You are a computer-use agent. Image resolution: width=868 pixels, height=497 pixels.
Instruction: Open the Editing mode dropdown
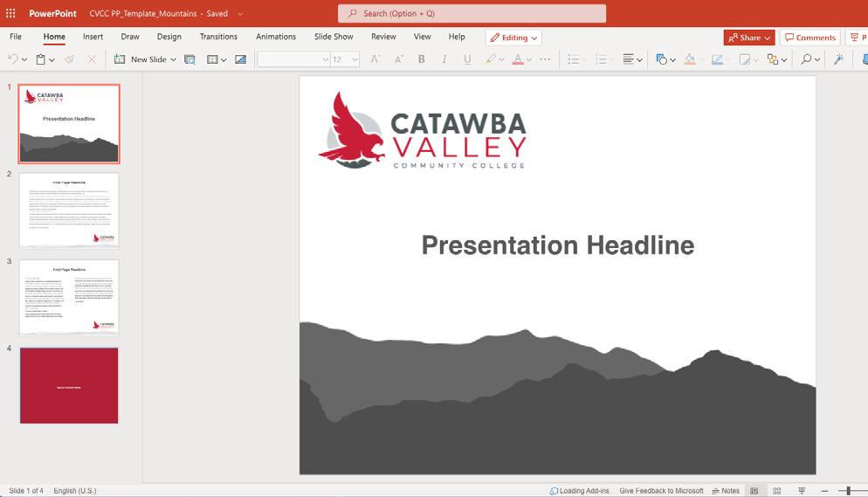[x=513, y=38]
